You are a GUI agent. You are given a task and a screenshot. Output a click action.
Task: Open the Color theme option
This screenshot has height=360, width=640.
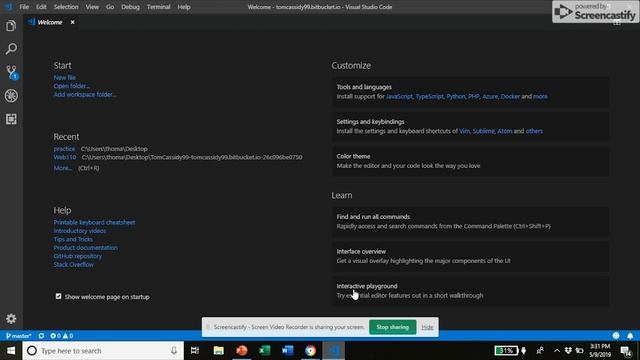click(471, 161)
